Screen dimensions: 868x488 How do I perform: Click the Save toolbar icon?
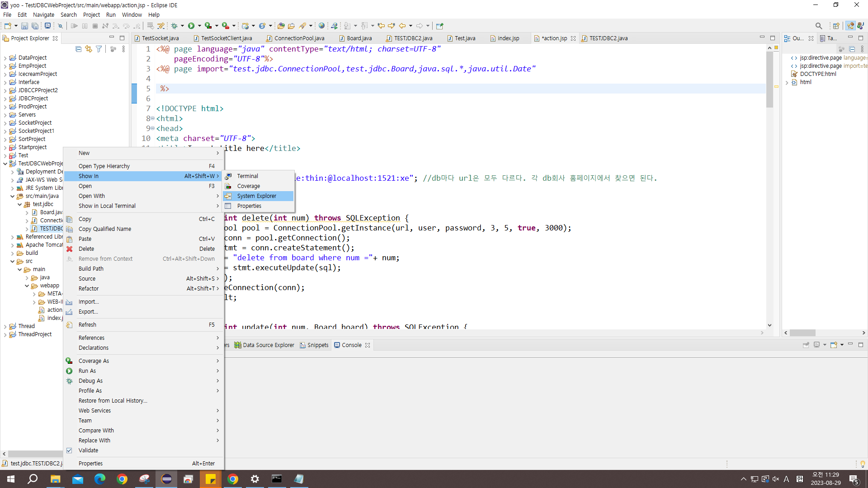pos(24,26)
